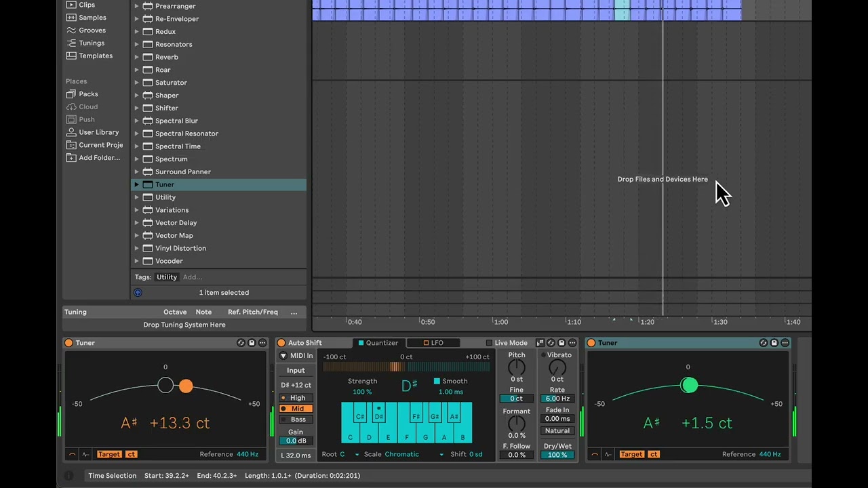
Task: Collapse the MIDI In section
Action: (x=283, y=356)
